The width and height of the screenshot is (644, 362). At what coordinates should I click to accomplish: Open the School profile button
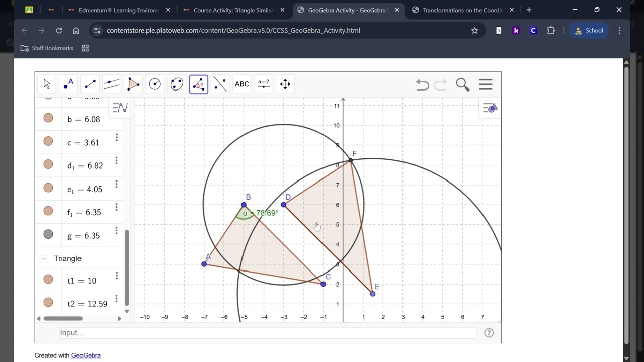(x=589, y=31)
